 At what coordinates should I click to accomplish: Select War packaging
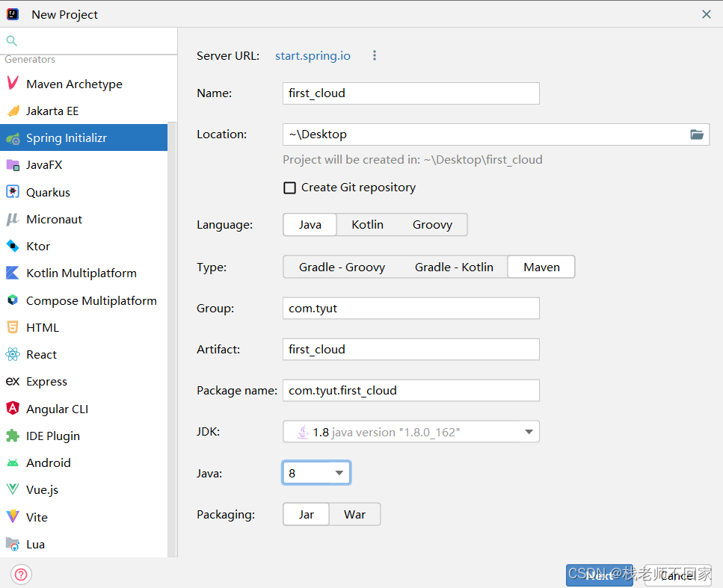coord(354,514)
